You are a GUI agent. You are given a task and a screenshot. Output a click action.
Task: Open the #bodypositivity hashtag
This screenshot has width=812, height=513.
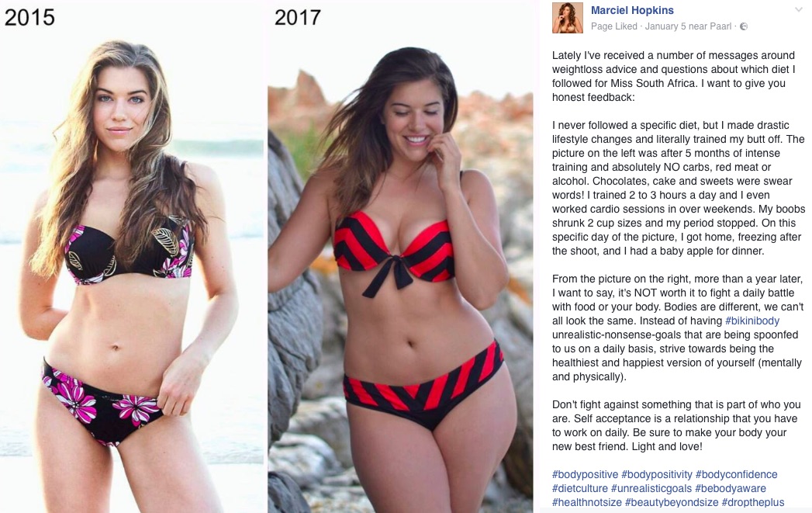click(x=657, y=475)
